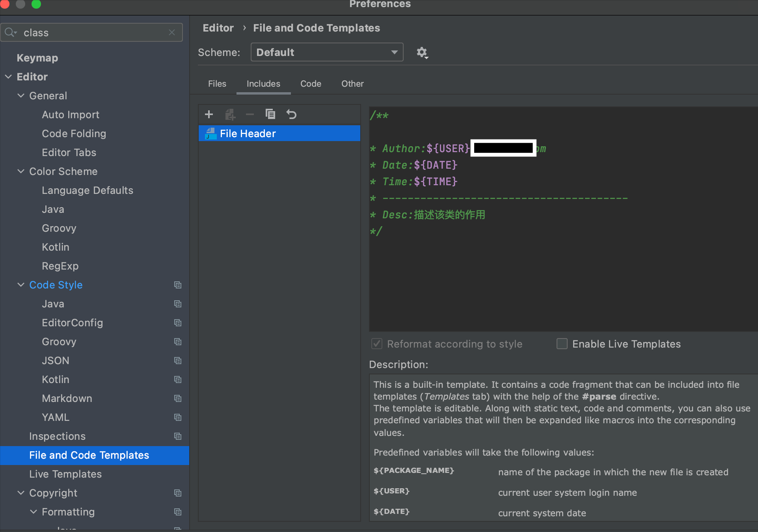Switch to the Files tab

pyautogui.click(x=217, y=84)
